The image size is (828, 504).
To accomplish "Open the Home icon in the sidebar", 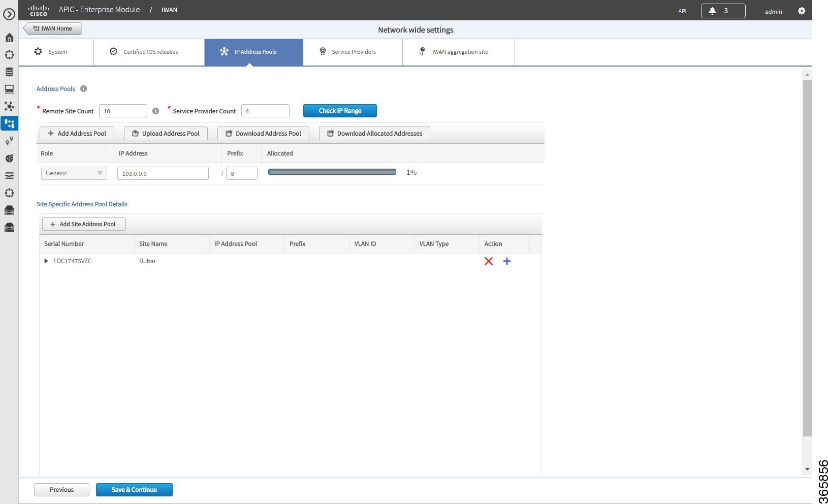I will 9,38.
